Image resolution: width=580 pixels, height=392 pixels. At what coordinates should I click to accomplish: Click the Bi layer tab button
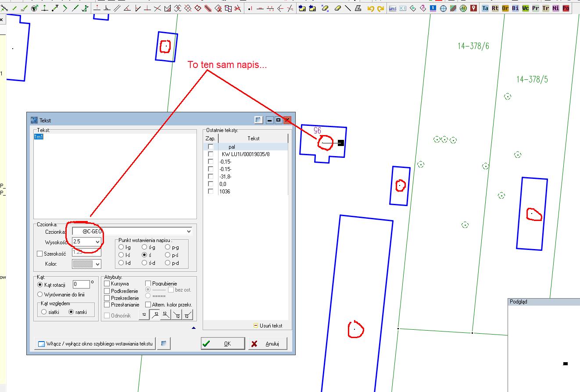click(516, 8)
